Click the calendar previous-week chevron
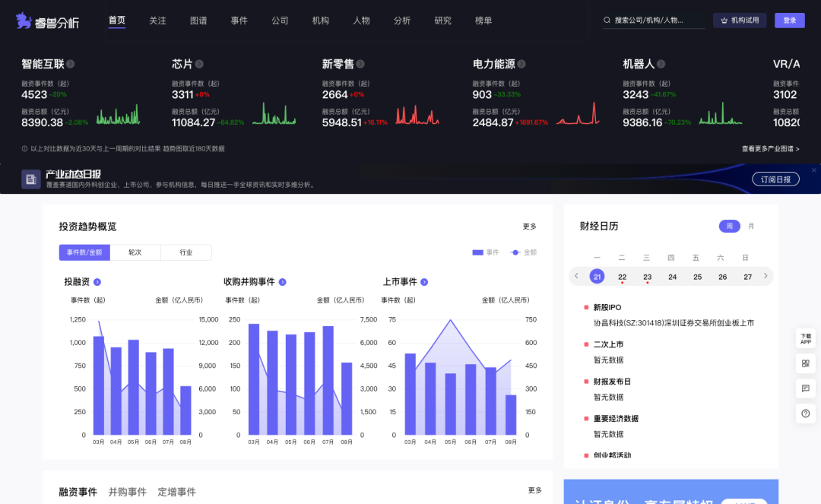821x504 pixels. coord(576,277)
